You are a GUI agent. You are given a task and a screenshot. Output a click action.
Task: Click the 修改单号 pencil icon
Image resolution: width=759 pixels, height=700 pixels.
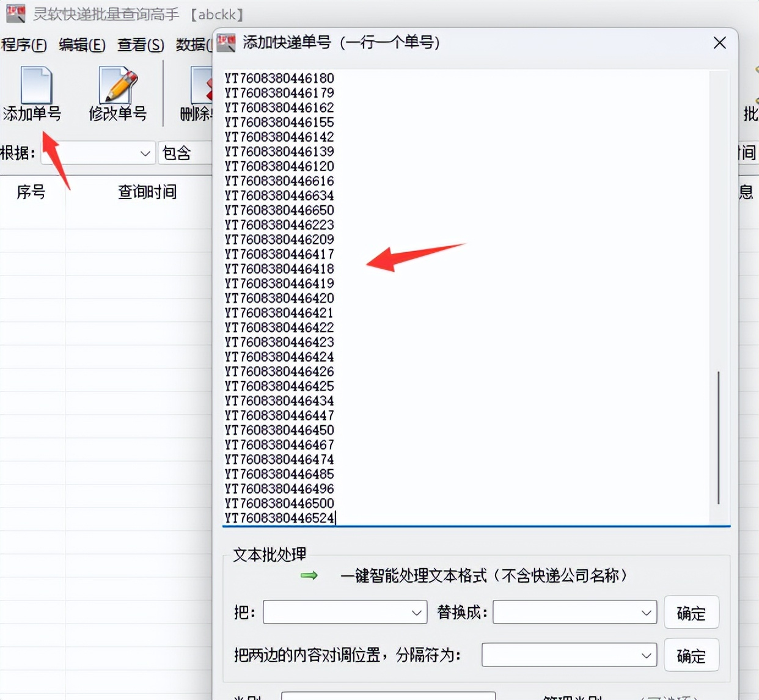pyautogui.click(x=117, y=86)
